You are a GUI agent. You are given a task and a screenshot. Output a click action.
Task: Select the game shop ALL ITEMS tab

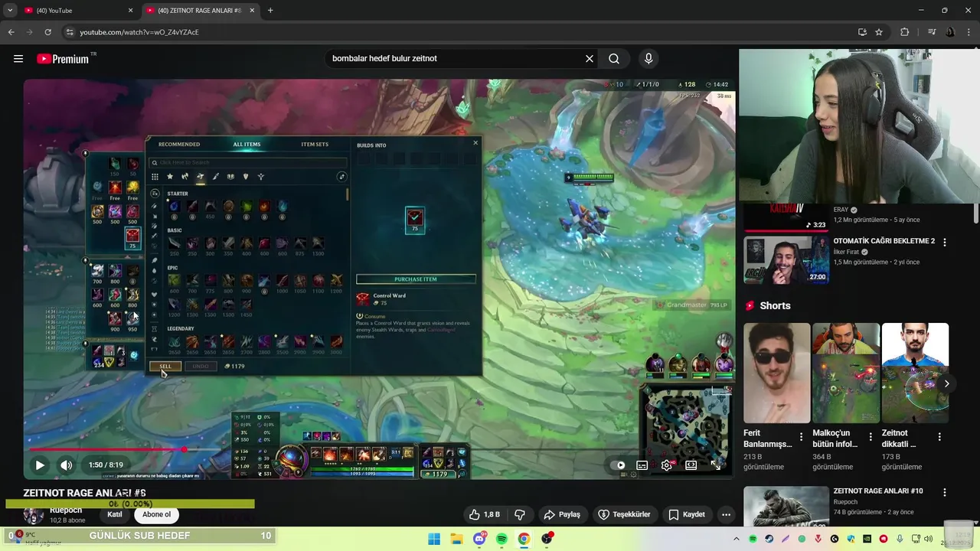point(247,144)
